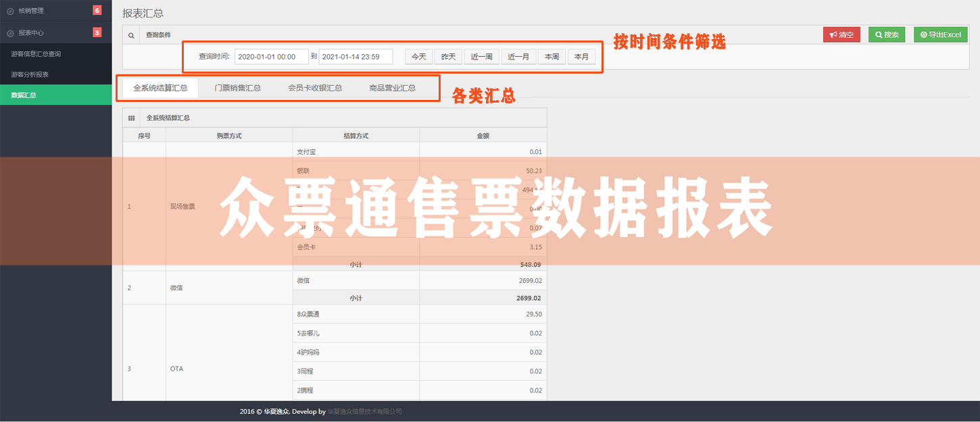
Task: Click the 4驴妈妈 cell
Action: coord(356,352)
